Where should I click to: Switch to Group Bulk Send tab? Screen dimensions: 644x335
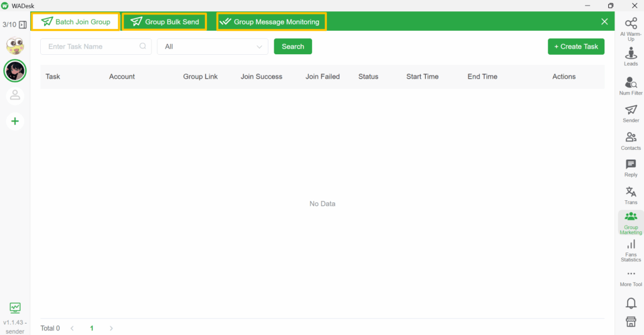coord(165,22)
